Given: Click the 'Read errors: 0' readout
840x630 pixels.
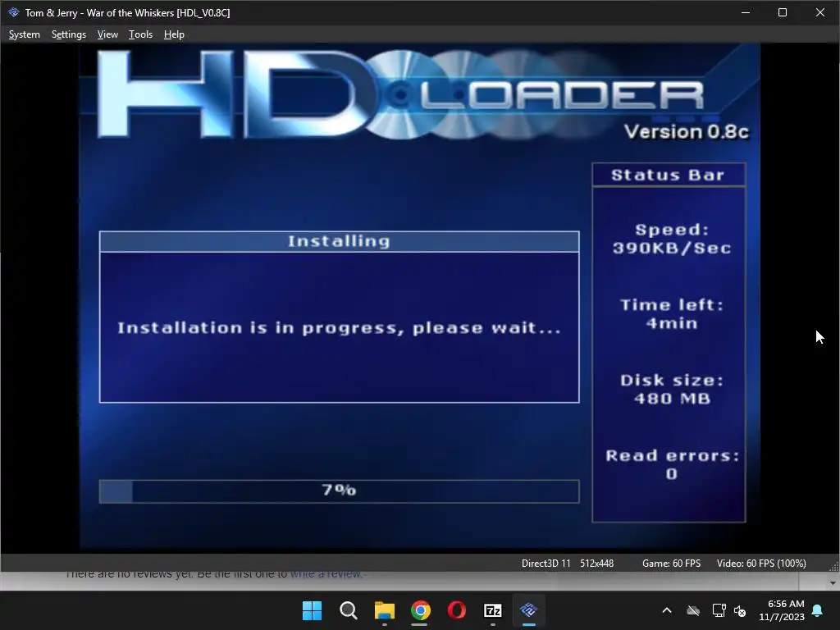Looking at the screenshot, I should pyautogui.click(x=672, y=464).
